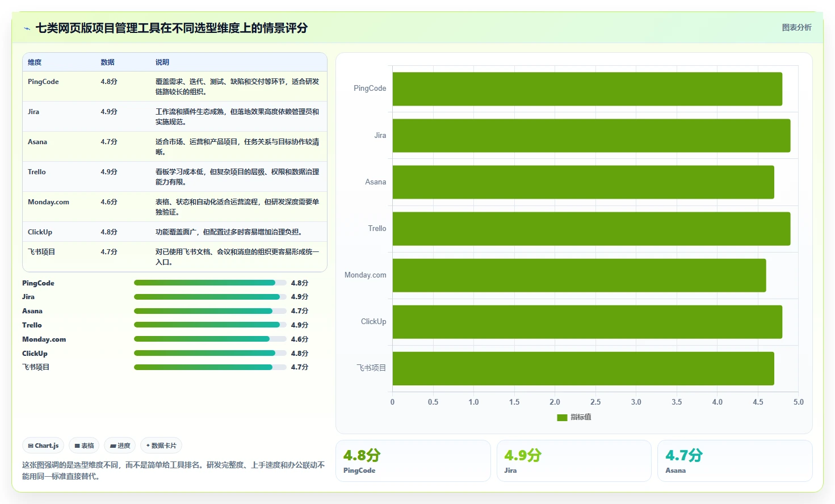This screenshot has height=504, width=835.
Task: Click the footnote paragraph starting with 这张图强调
Action: (173, 471)
